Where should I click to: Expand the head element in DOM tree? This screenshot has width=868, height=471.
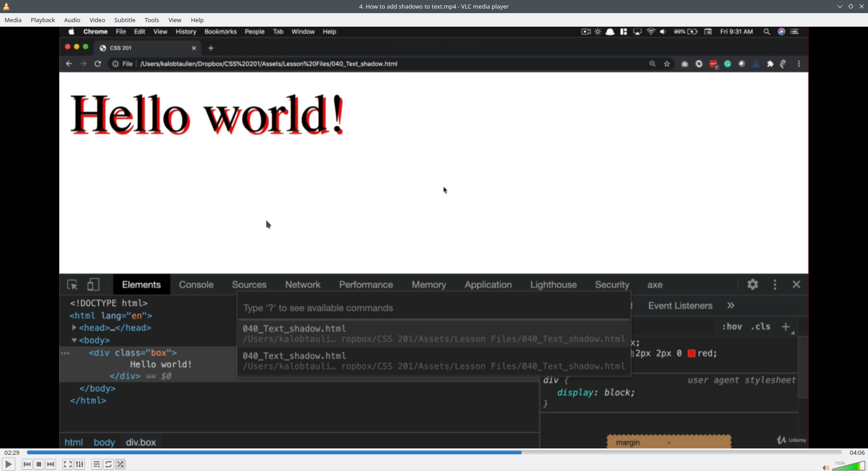tap(74, 328)
